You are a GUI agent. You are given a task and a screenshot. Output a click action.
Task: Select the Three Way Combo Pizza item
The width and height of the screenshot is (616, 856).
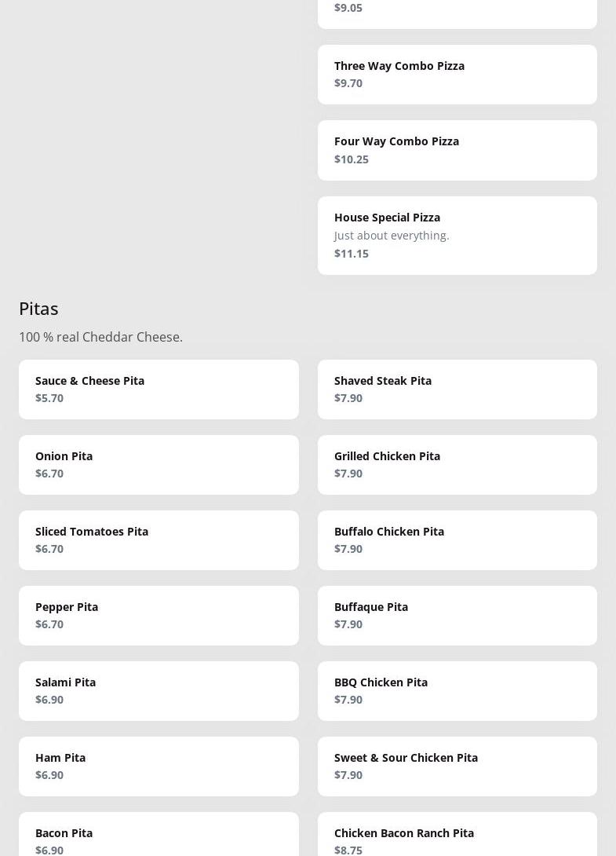tap(457, 75)
